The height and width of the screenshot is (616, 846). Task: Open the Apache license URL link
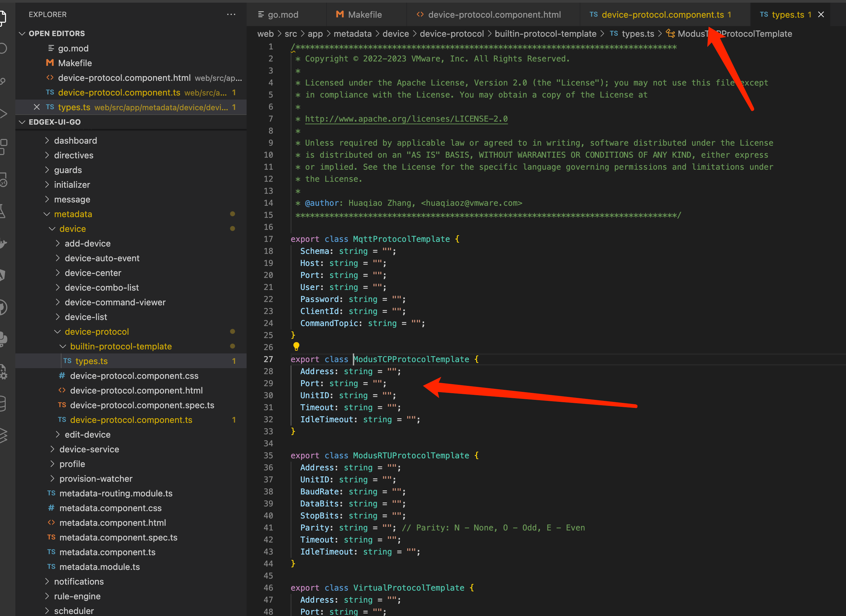point(406,119)
